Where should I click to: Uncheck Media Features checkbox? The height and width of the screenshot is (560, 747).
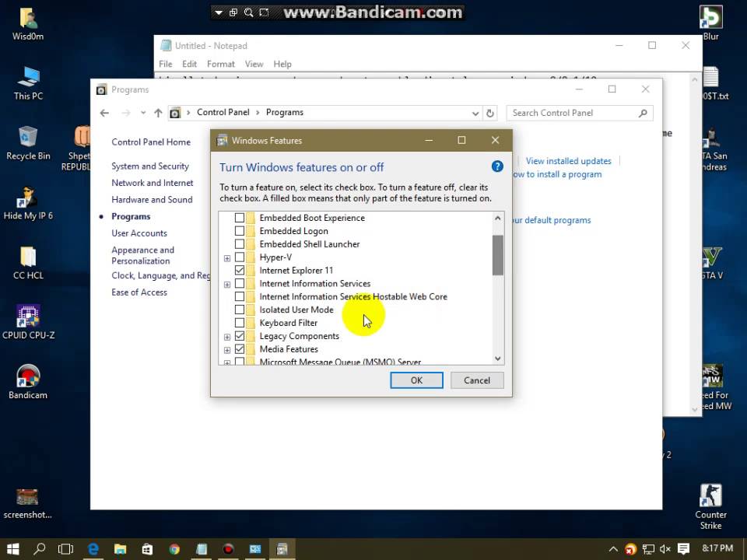point(240,349)
